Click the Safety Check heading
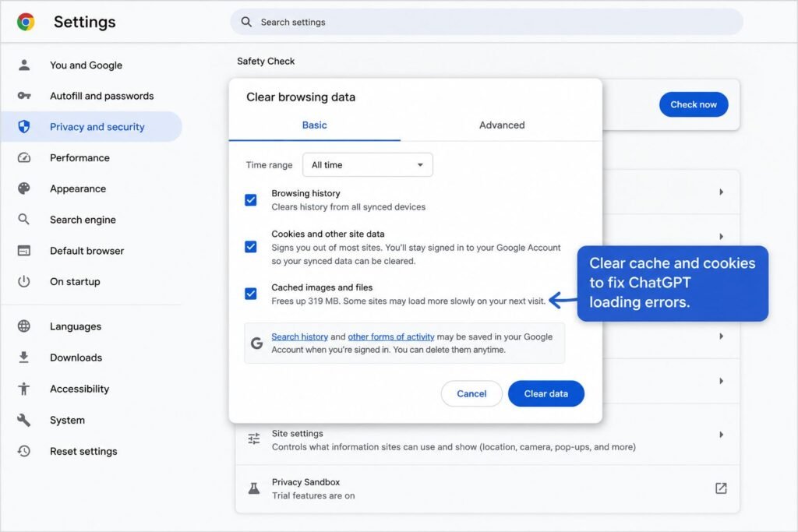798x532 pixels. [266, 61]
